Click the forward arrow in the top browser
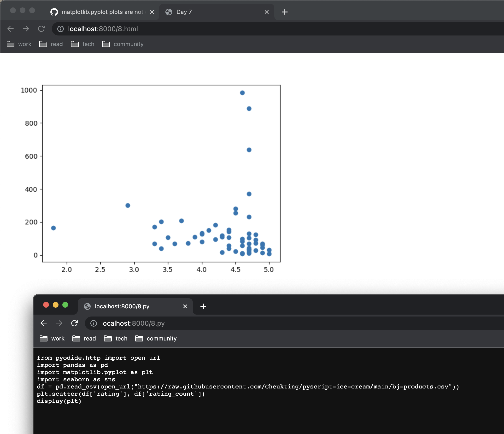 [x=26, y=29]
